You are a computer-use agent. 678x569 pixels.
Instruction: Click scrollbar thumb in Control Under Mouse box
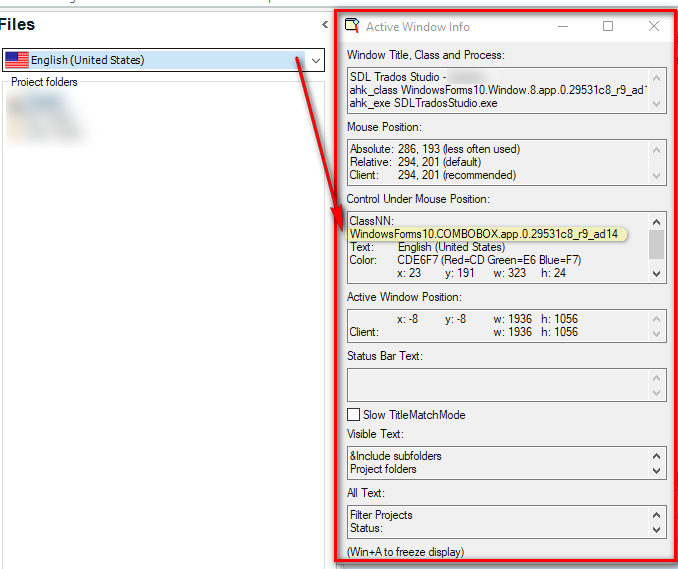click(657, 244)
